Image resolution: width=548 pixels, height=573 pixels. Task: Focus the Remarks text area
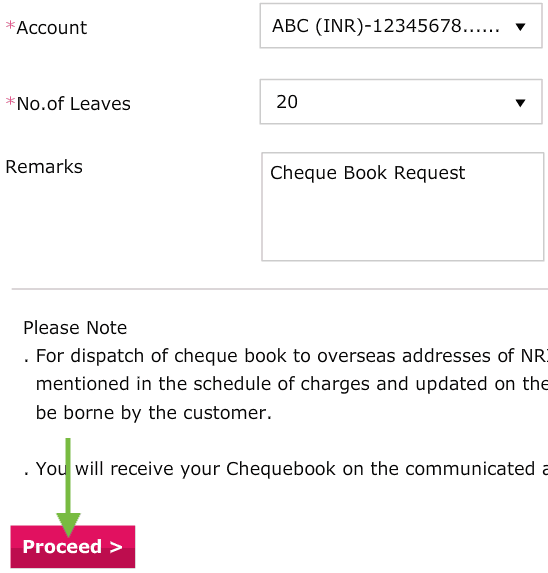(403, 206)
